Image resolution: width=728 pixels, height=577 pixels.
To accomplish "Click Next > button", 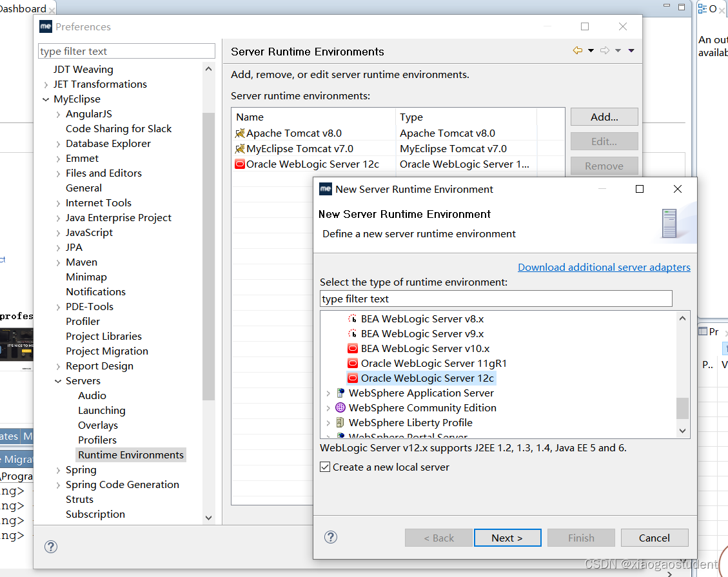I will coord(507,538).
